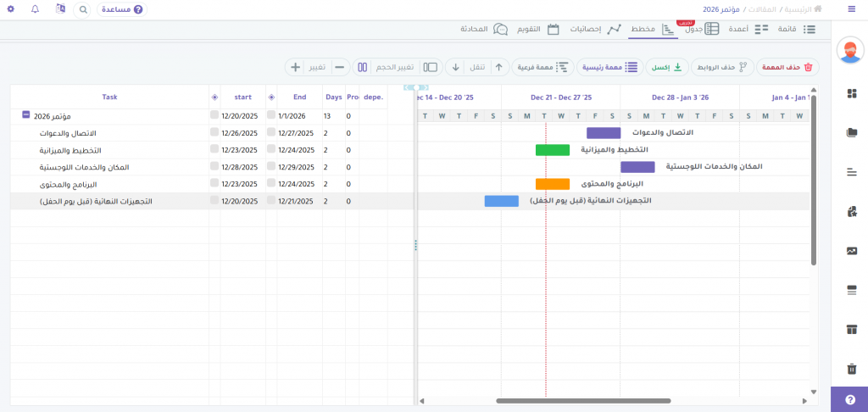868x412 pixels.
Task: Open the notifications bell icon
Action: [35, 9]
